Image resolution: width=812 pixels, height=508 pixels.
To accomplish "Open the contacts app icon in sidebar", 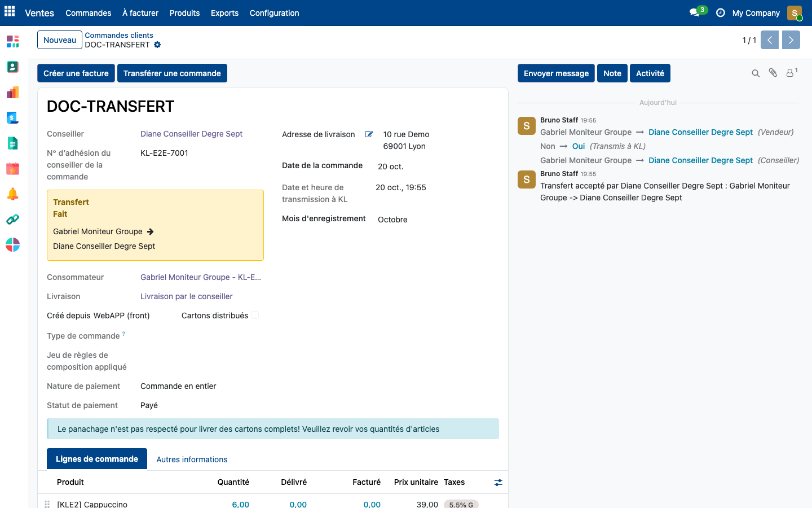I will click(x=12, y=67).
